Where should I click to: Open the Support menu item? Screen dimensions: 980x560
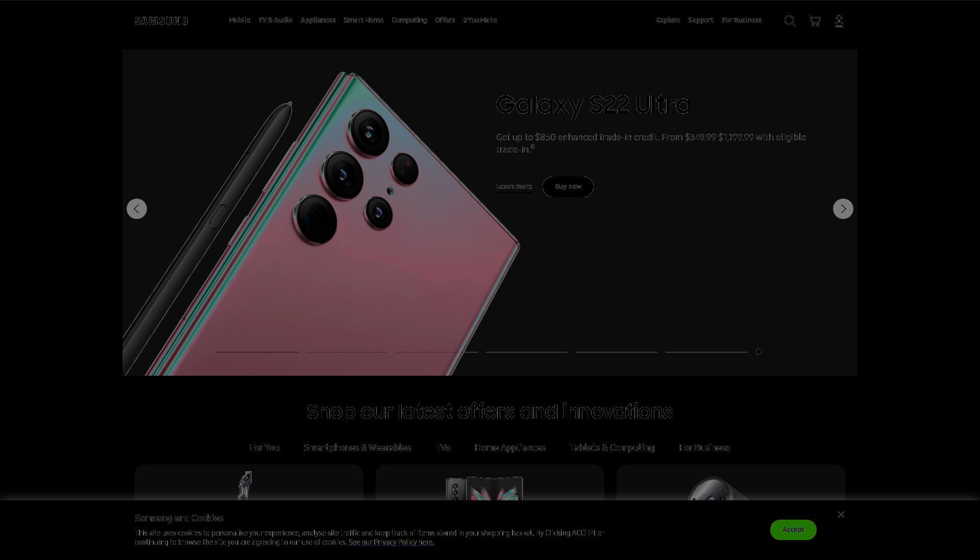point(701,20)
